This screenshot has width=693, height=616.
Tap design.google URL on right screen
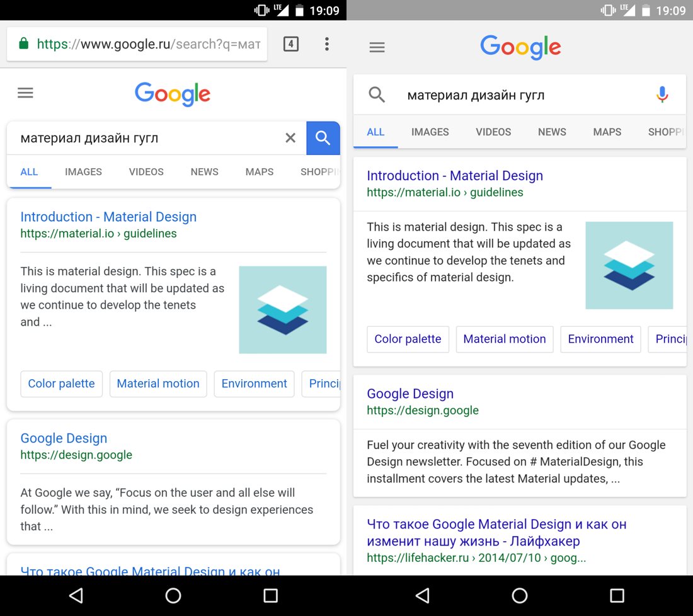click(x=423, y=411)
